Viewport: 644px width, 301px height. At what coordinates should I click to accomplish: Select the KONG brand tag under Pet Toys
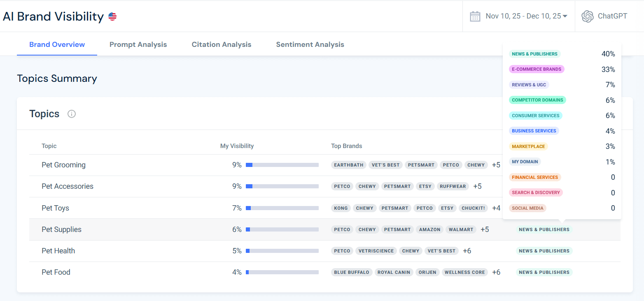tap(341, 208)
